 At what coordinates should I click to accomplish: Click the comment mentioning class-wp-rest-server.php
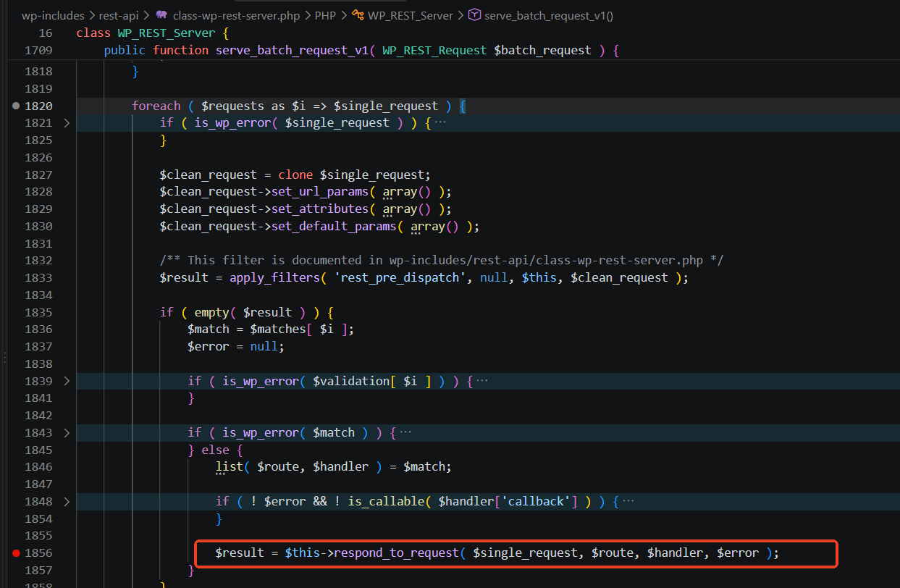(x=442, y=261)
